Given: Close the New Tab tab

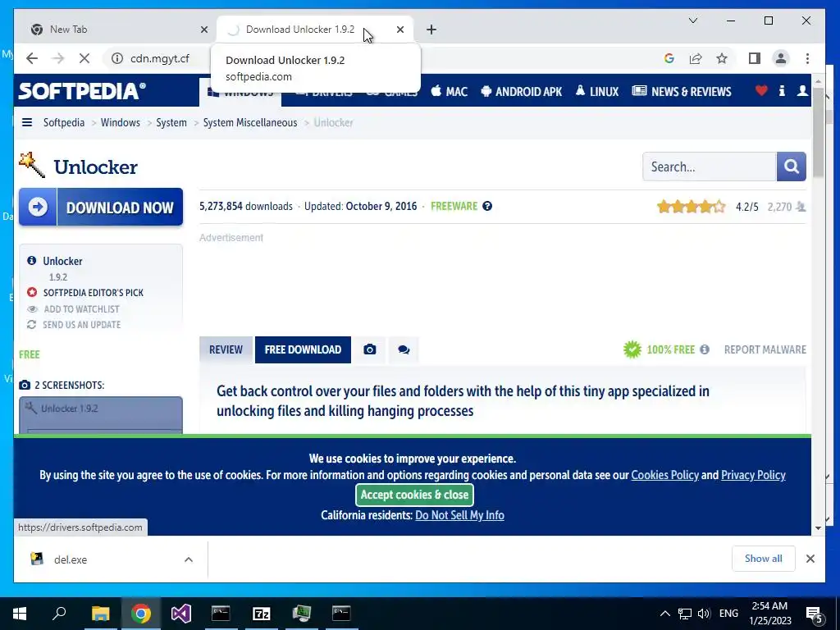Looking at the screenshot, I should click(204, 30).
